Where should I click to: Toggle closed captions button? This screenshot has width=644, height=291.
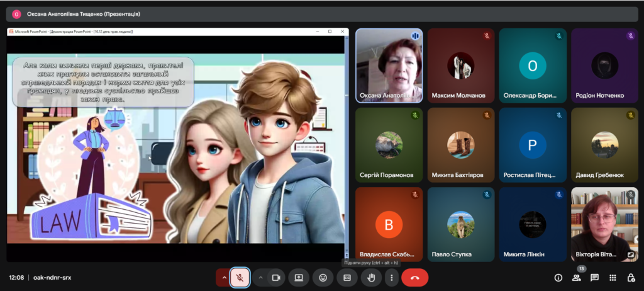tap(347, 277)
